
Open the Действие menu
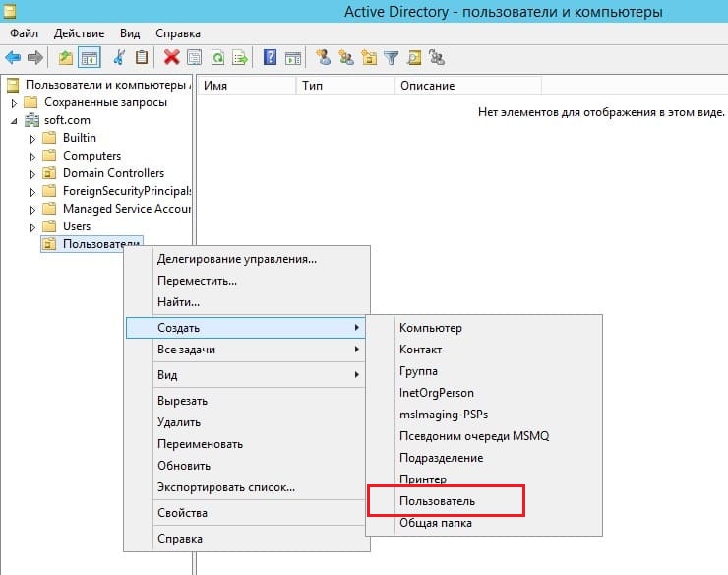coord(79,33)
